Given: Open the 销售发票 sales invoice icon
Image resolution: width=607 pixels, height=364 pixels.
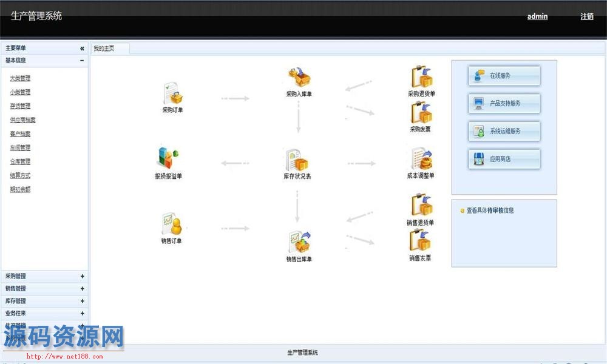Looking at the screenshot, I should pyautogui.click(x=421, y=241).
